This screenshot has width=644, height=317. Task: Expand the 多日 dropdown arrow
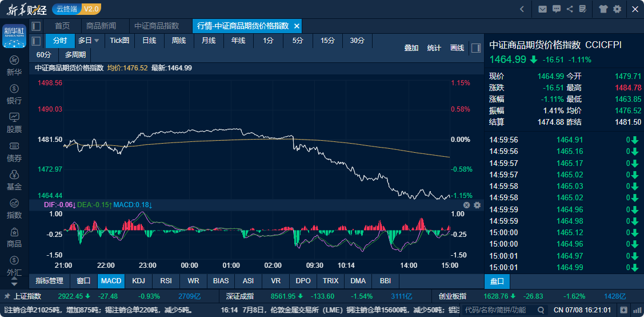pos(97,41)
